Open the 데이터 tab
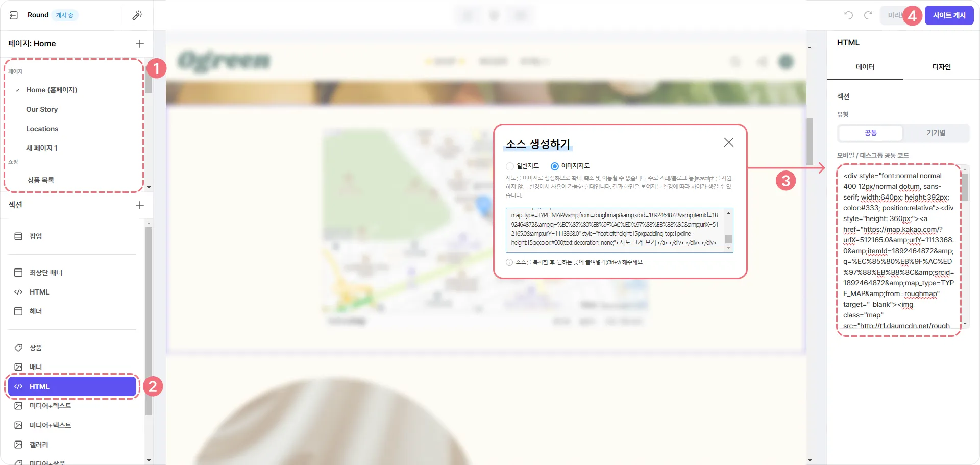The width and height of the screenshot is (980, 465). [865, 67]
